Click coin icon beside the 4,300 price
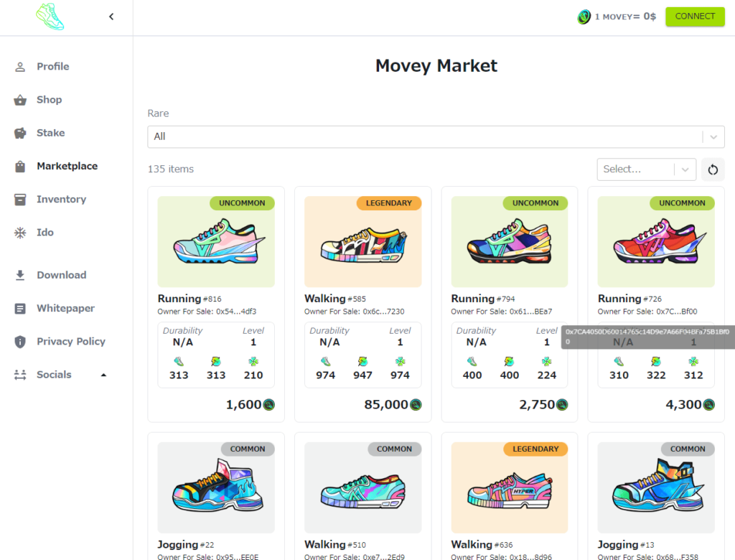 coord(708,404)
